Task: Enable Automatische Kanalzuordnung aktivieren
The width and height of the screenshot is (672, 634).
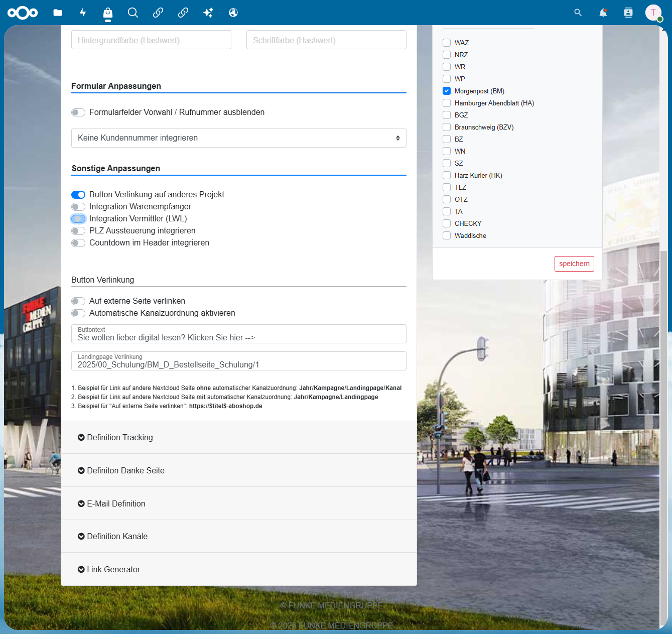Action: pos(78,313)
